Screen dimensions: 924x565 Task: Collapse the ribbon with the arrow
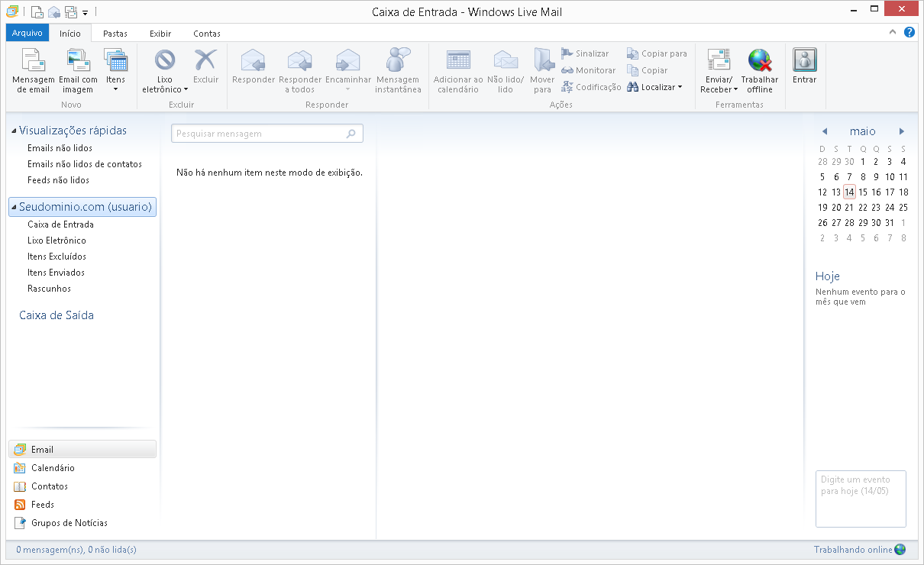point(893,33)
